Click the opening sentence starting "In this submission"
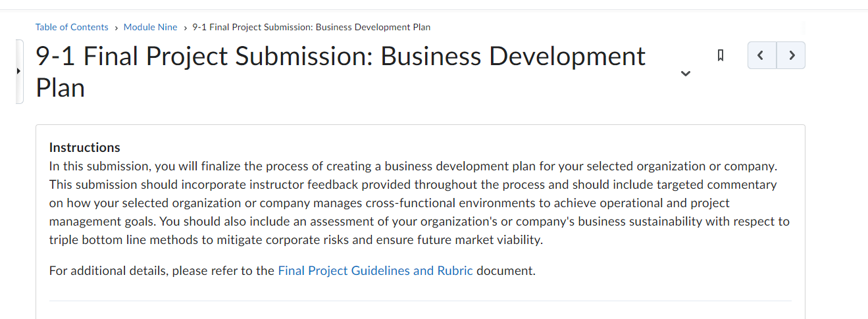The image size is (868, 319). tap(413, 166)
